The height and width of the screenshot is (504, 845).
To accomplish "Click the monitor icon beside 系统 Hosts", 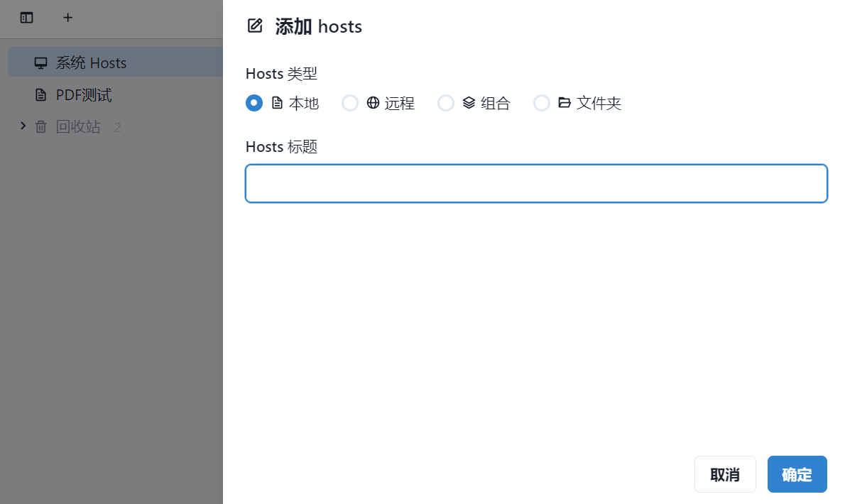I will 41,63.
